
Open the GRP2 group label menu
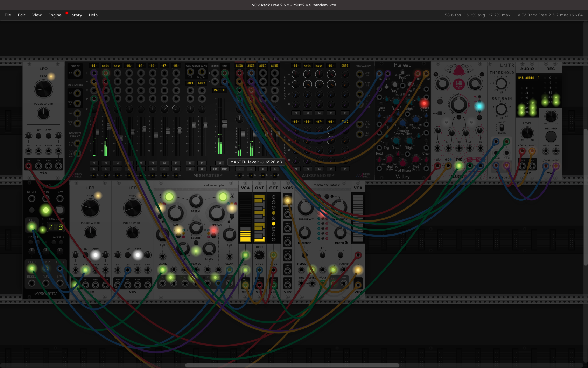point(202,83)
